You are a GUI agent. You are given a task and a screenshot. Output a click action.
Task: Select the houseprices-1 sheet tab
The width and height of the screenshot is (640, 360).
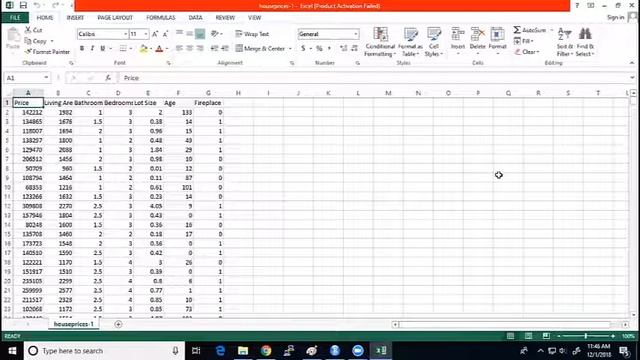coord(73,324)
